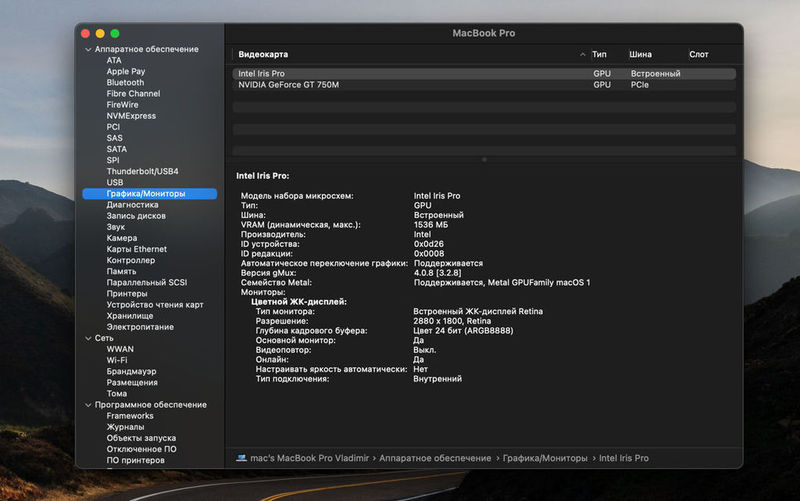Screen dimensions: 800x501
Task: Open Wi-Fi network info
Action: click(x=117, y=361)
